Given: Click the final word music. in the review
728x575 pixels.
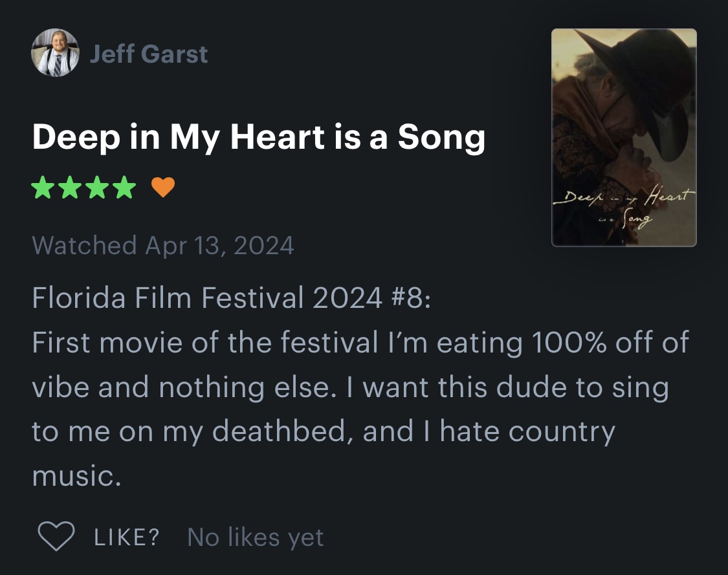Looking at the screenshot, I should pos(76,476).
